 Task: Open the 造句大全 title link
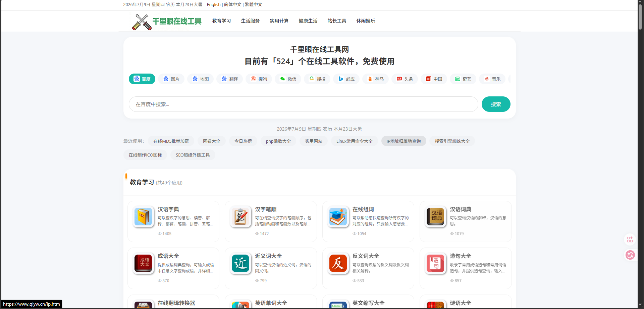461,256
